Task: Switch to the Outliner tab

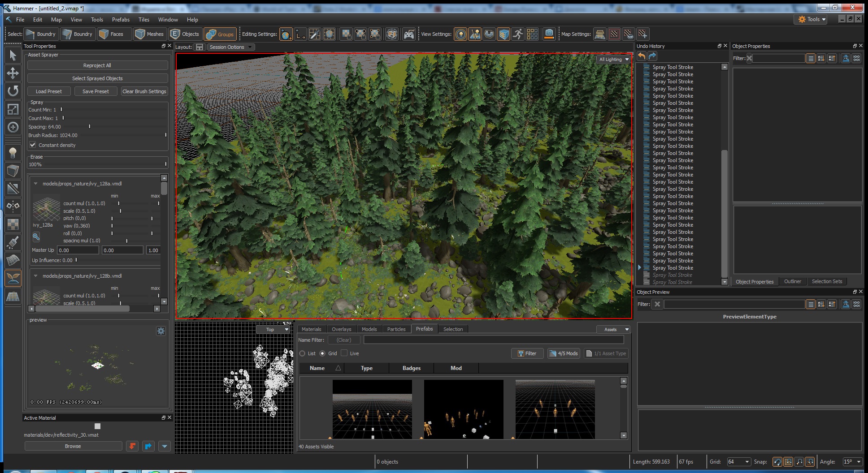Action: (792, 281)
